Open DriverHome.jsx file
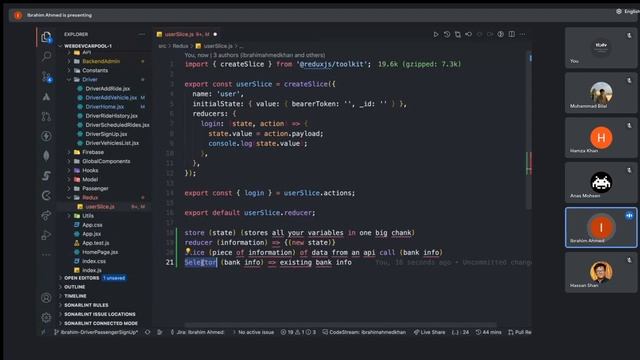The image size is (640, 360). 104,107
